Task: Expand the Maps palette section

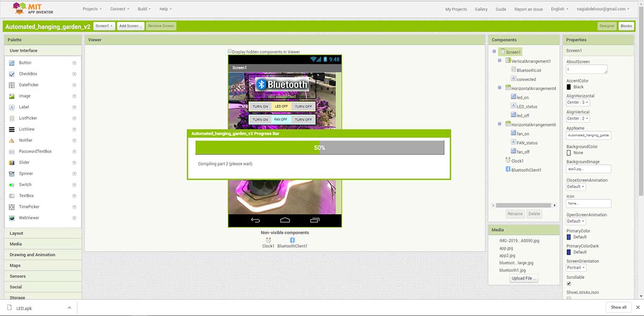Action: coord(43,265)
